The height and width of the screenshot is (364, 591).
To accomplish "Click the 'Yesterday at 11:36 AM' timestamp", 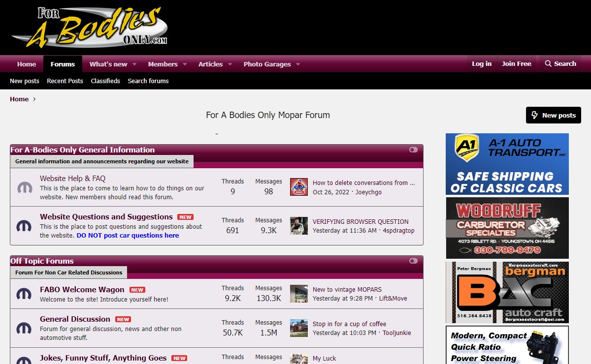I will coord(345,230).
